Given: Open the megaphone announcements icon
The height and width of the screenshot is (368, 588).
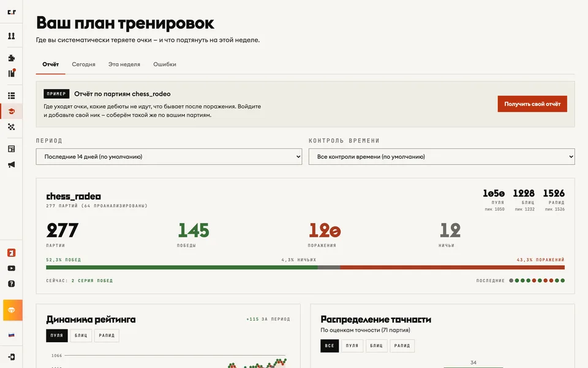Looking at the screenshot, I should 12,164.
